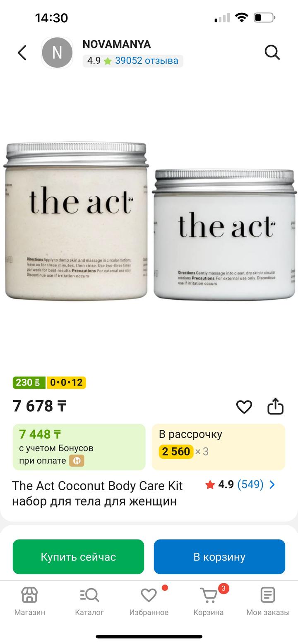Image resolution: width=298 pixels, height=644 pixels.
Task: Open search with magnifier icon
Action: click(x=272, y=52)
